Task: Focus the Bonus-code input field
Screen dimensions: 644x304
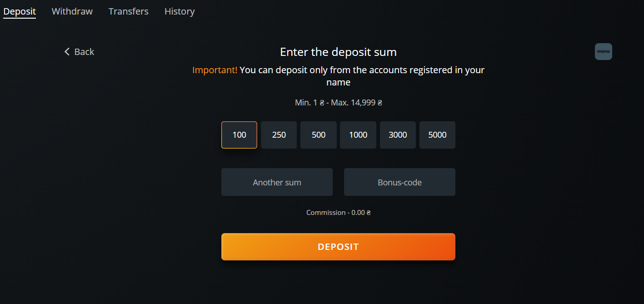Action: (399, 182)
